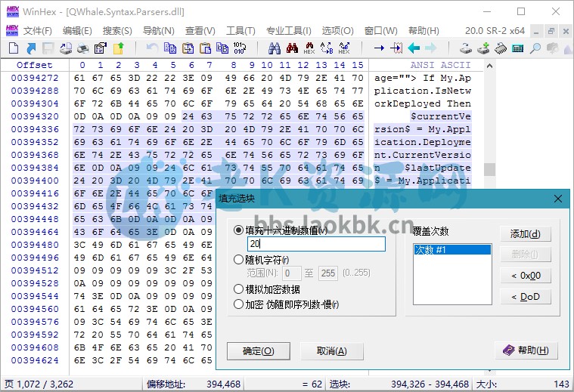Open file Properties clipboard icon
Screen dimensions: 574x392
[101, 48]
